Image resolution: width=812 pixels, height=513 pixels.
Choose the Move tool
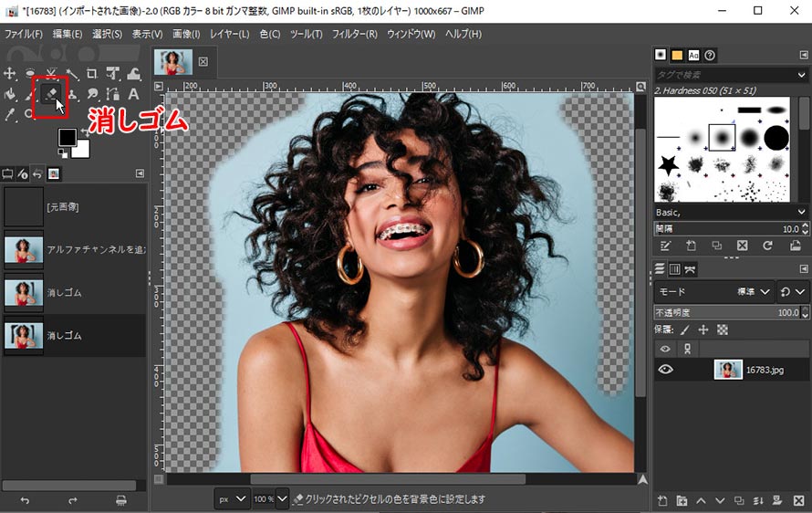pyautogui.click(x=10, y=74)
